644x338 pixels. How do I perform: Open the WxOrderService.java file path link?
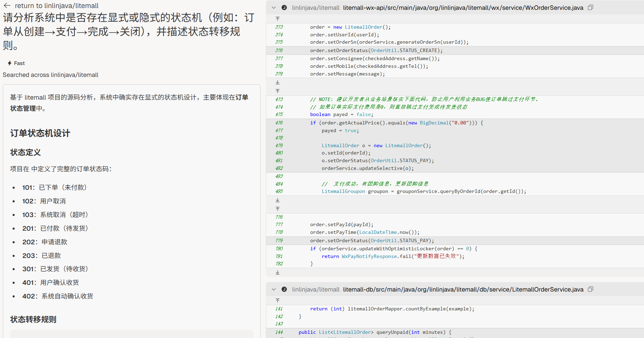pos(463,8)
